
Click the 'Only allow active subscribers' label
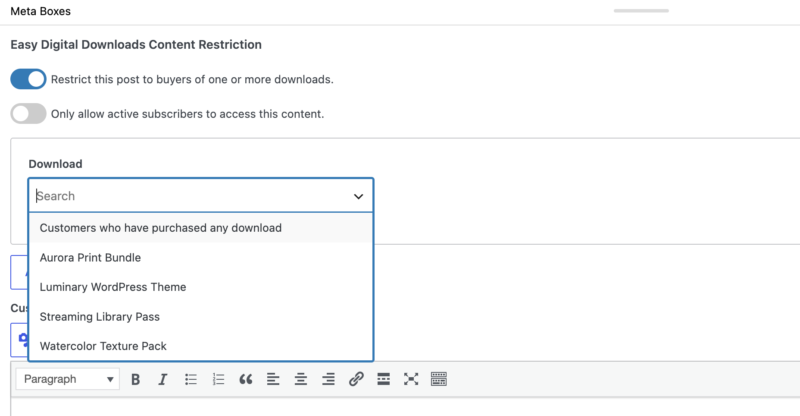187,114
